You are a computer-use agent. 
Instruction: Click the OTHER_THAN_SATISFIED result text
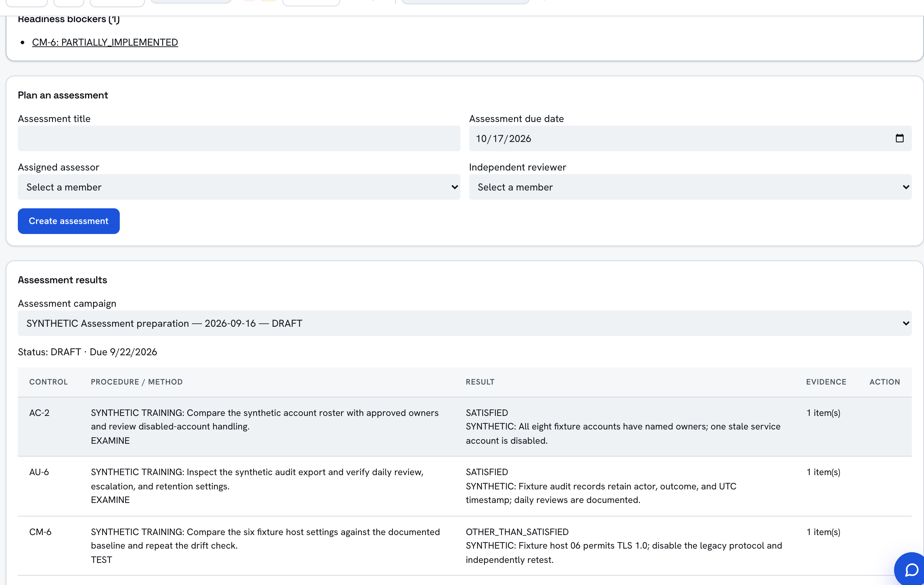coord(517,531)
